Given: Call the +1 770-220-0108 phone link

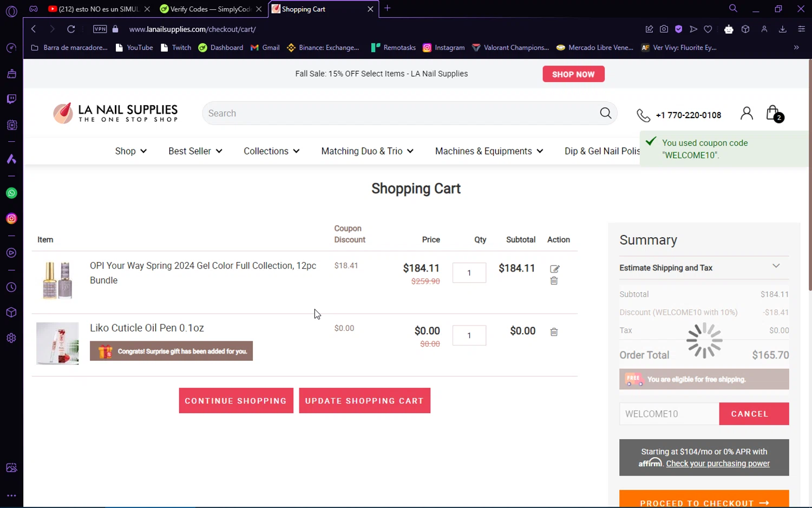Looking at the screenshot, I should coord(679,115).
